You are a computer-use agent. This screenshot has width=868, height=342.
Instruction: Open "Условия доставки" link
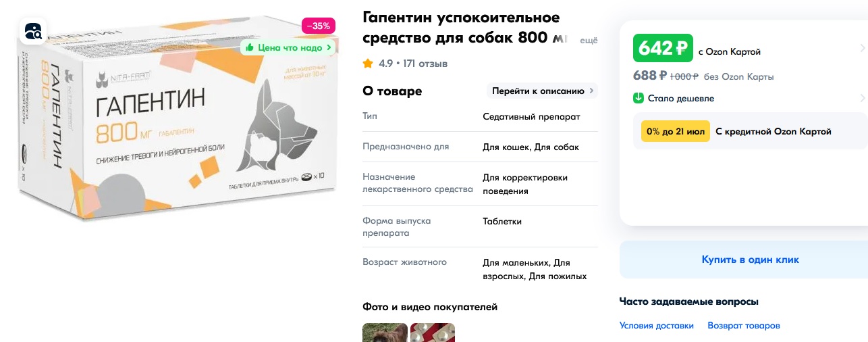pyautogui.click(x=657, y=326)
